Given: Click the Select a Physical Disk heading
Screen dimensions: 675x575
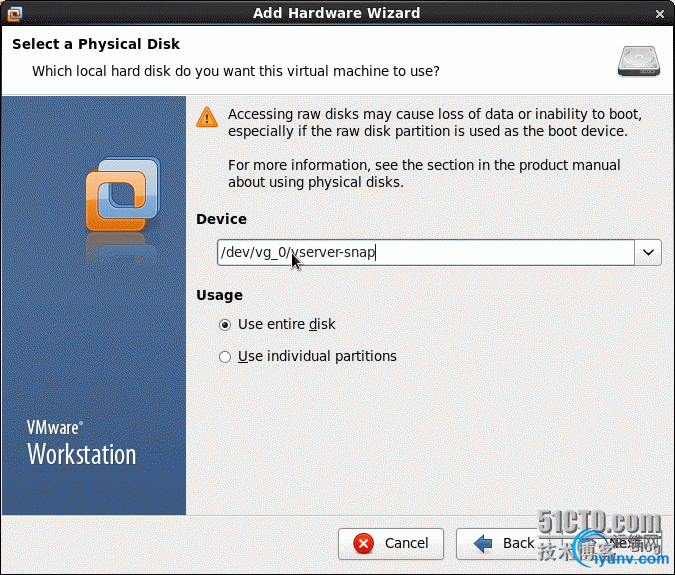Looking at the screenshot, I should click(96, 44).
